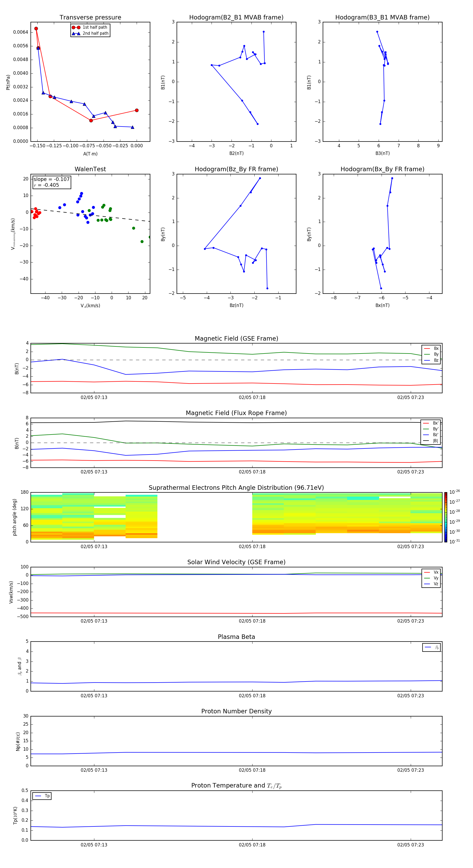Click '02/05 07:13' tick under GSE field plot
The width and height of the screenshot is (473, 868).
pos(94,398)
